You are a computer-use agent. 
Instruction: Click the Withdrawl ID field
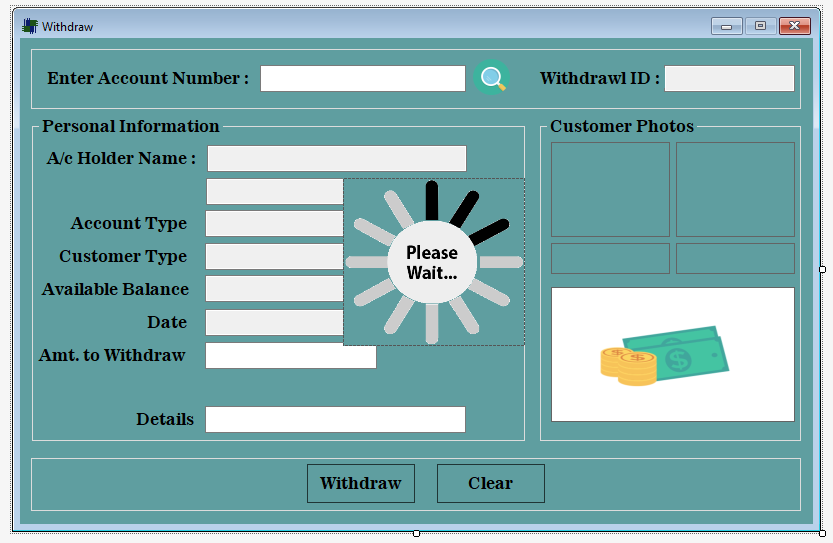(x=729, y=79)
